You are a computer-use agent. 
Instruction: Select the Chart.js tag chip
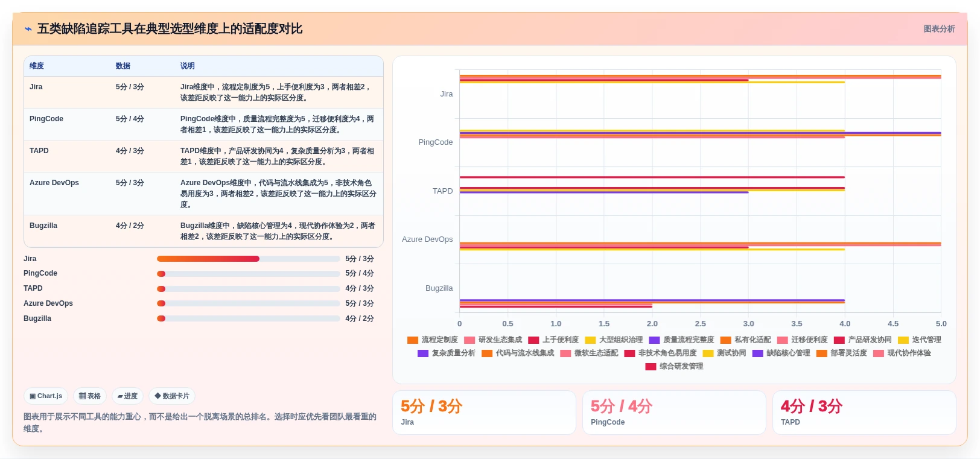[x=46, y=396]
